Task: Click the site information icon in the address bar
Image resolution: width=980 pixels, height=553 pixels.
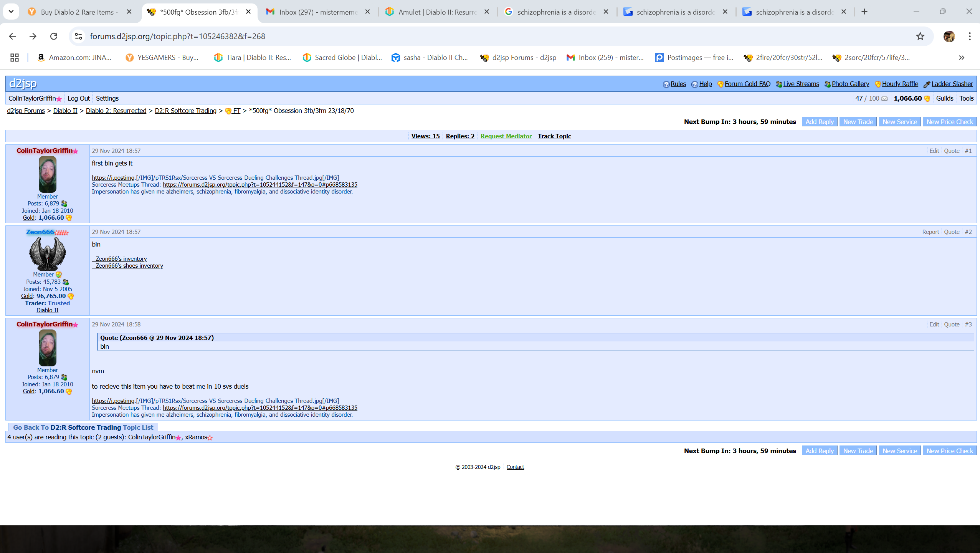Action: tap(78, 36)
